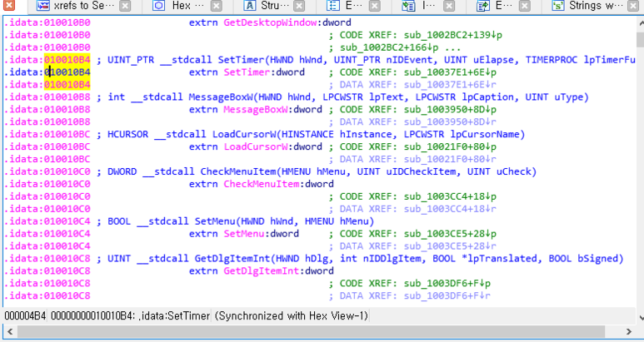Follow DATA XREF sub_1003CE5+28↓r

(x=450, y=246)
